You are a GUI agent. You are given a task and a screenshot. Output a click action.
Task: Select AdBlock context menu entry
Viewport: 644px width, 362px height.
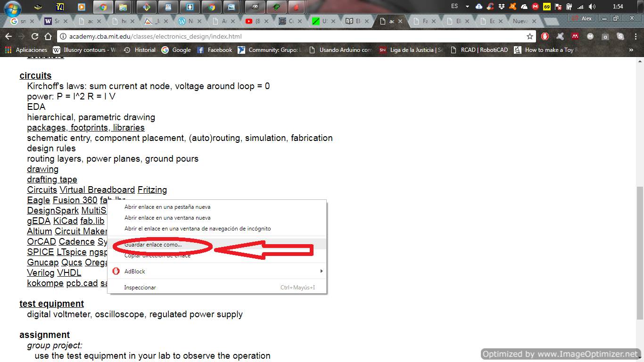point(217,271)
